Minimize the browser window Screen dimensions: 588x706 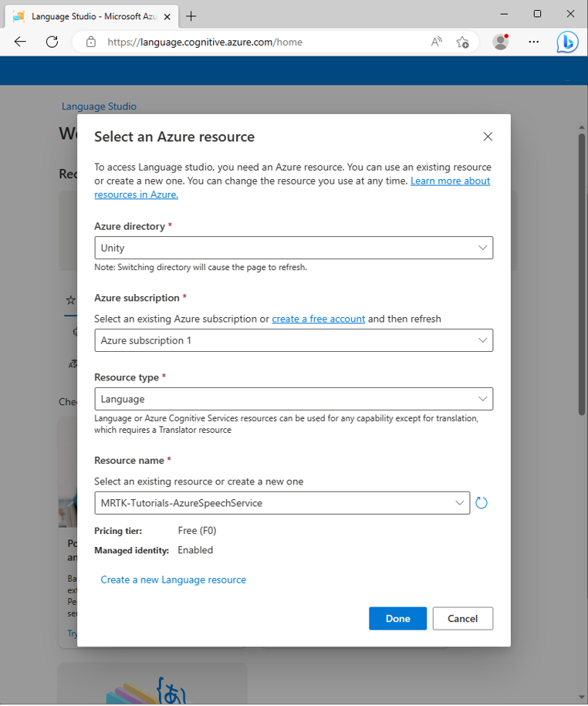pos(504,14)
